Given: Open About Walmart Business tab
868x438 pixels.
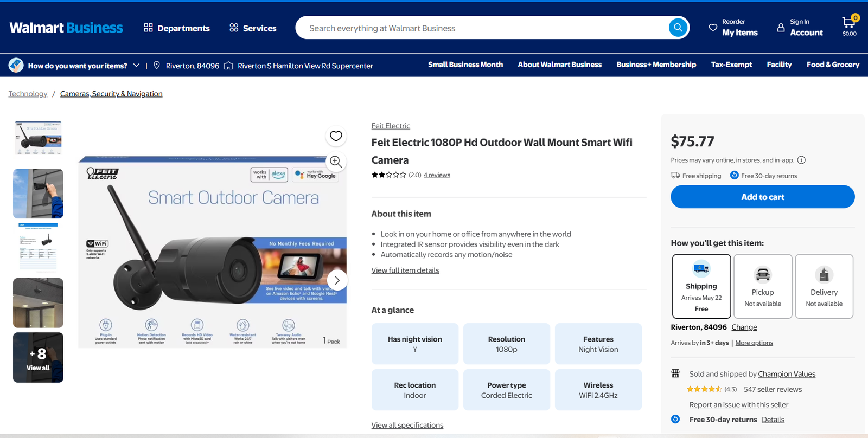Looking at the screenshot, I should point(560,65).
